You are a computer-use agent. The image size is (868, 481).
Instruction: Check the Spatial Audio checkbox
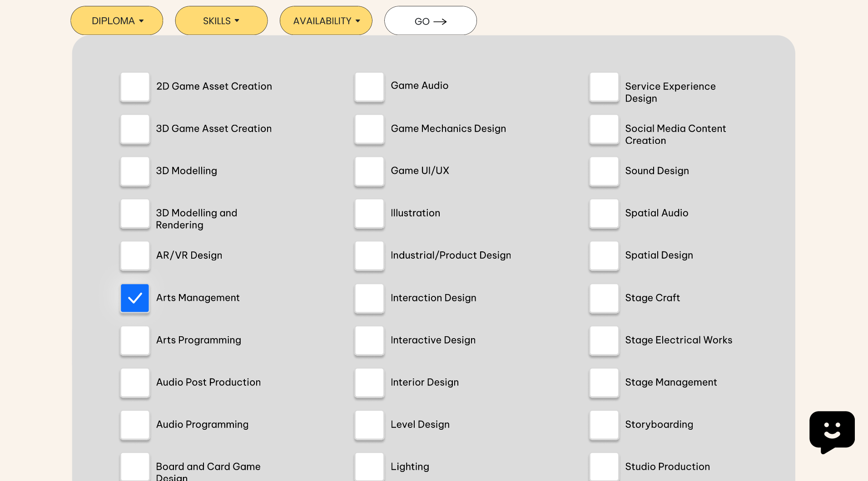click(604, 213)
